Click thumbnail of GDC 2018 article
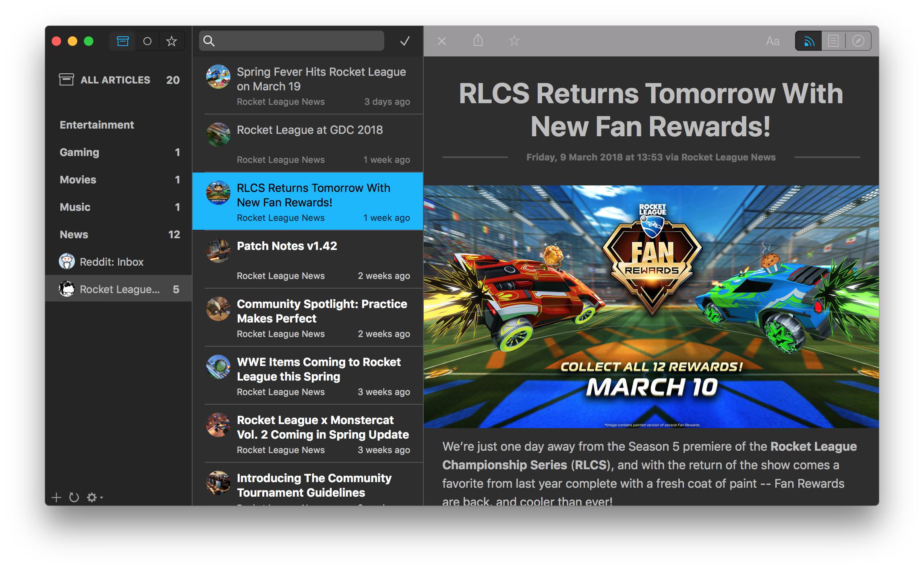The height and width of the screenshot is (570, 924). pos(218,135)
